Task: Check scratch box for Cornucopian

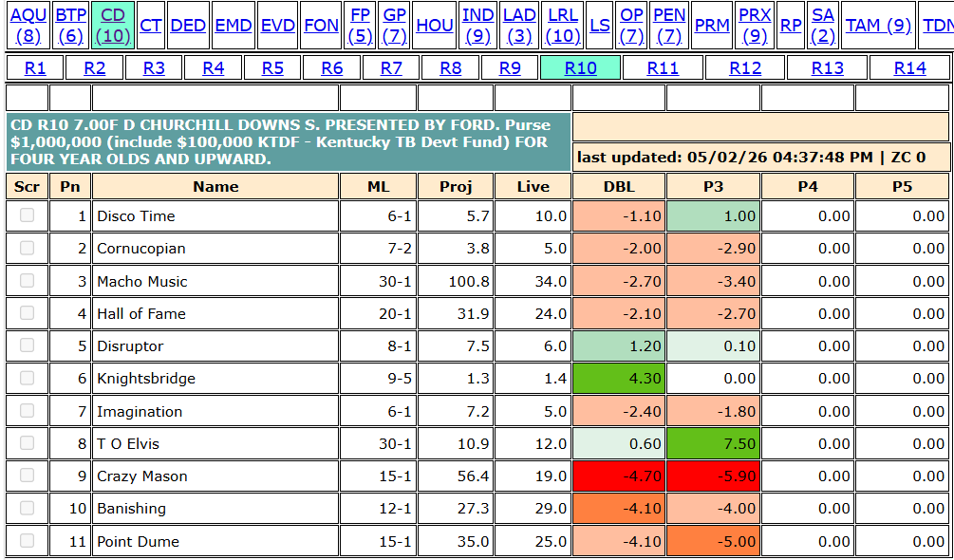Action: [x=27, y=248]
